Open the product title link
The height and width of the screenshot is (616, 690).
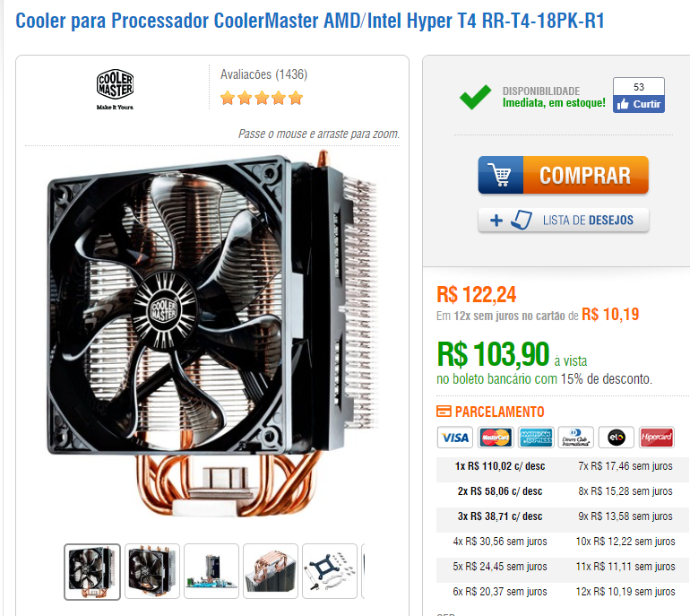(x=310, y=21)
